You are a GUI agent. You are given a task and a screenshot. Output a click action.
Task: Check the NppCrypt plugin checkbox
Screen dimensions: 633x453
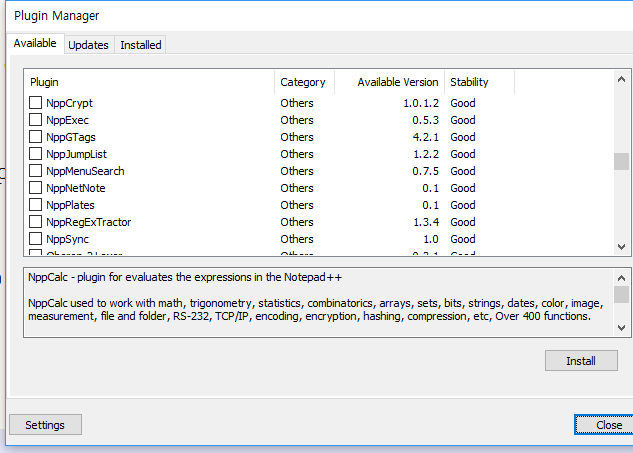pyautogui.click(x=36, y=103)
